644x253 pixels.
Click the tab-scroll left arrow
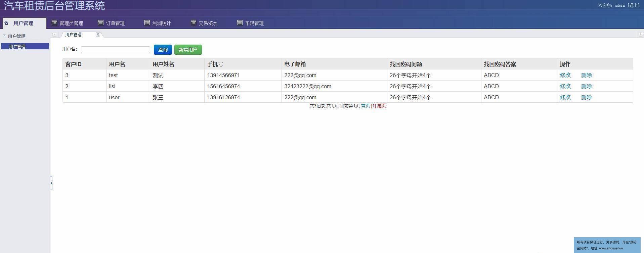tap(54, 34)
